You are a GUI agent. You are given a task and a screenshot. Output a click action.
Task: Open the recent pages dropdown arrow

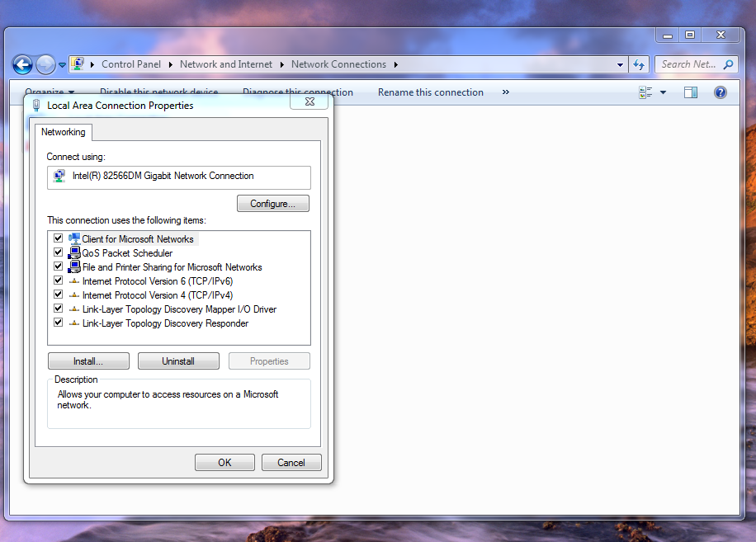point(62,64)
